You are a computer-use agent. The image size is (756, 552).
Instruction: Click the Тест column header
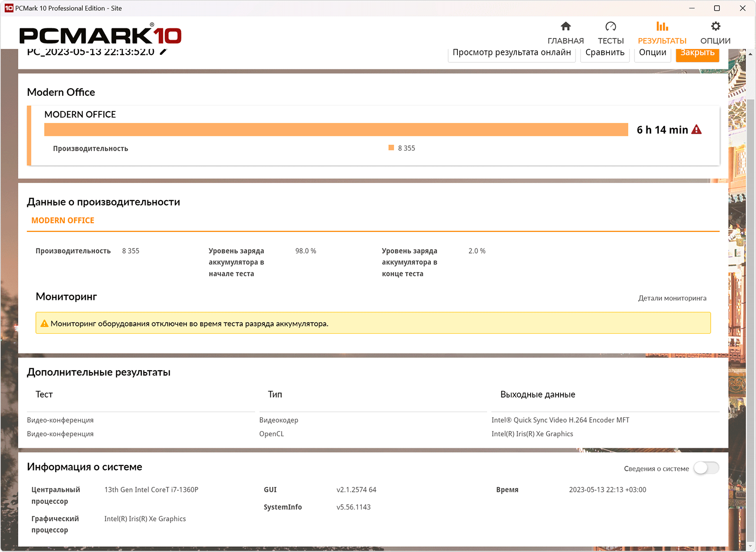(44, 394)
